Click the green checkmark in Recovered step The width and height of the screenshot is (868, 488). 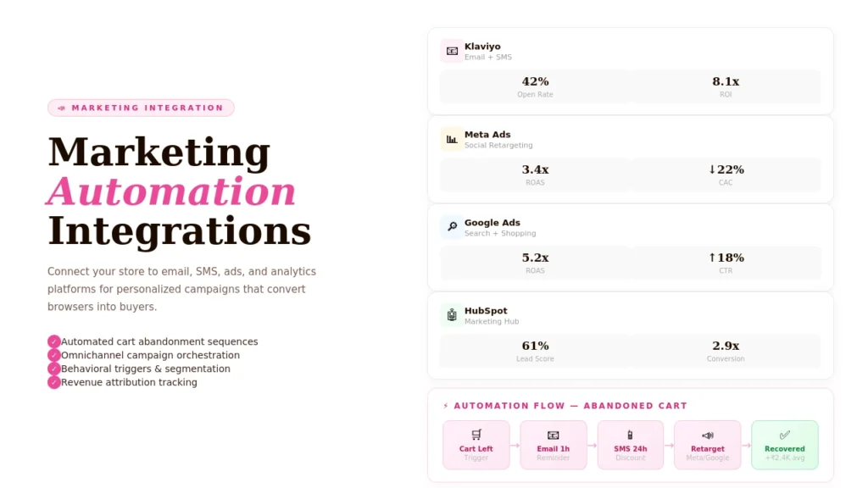[784, 432]
